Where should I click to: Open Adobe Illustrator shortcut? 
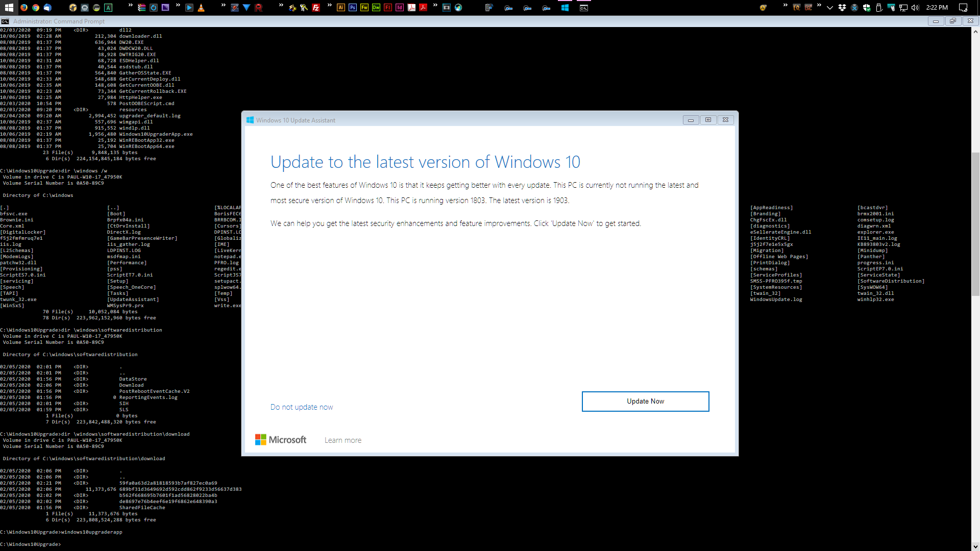click(x=341, y=8)
